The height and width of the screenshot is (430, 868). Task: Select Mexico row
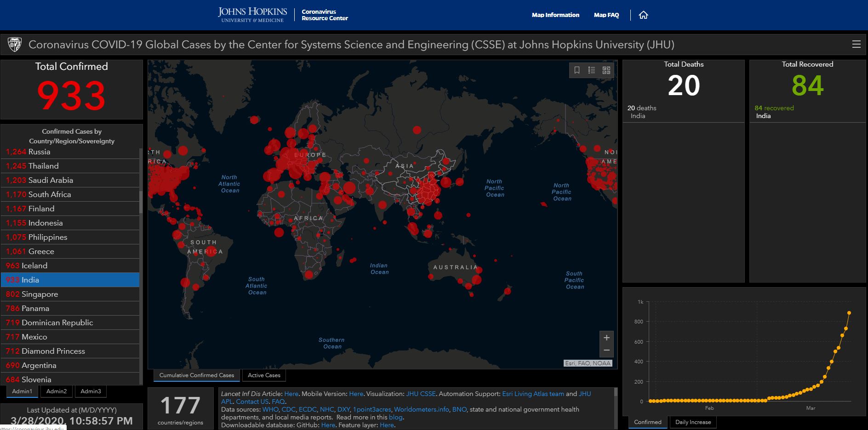pos(70,337)
